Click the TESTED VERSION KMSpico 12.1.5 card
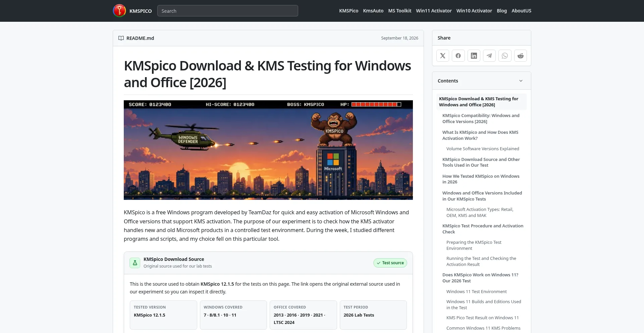The height and width of the screenshot is (333, 644). 163,315
